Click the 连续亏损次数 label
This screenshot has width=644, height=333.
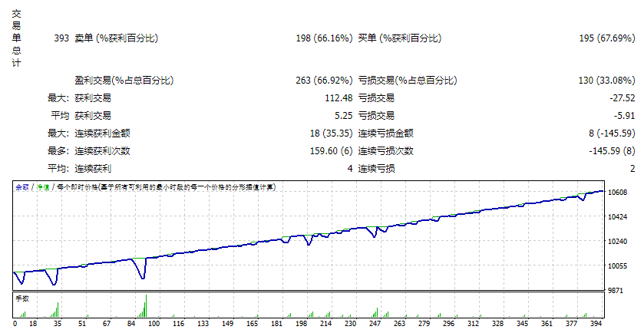(x=385, y=150)
